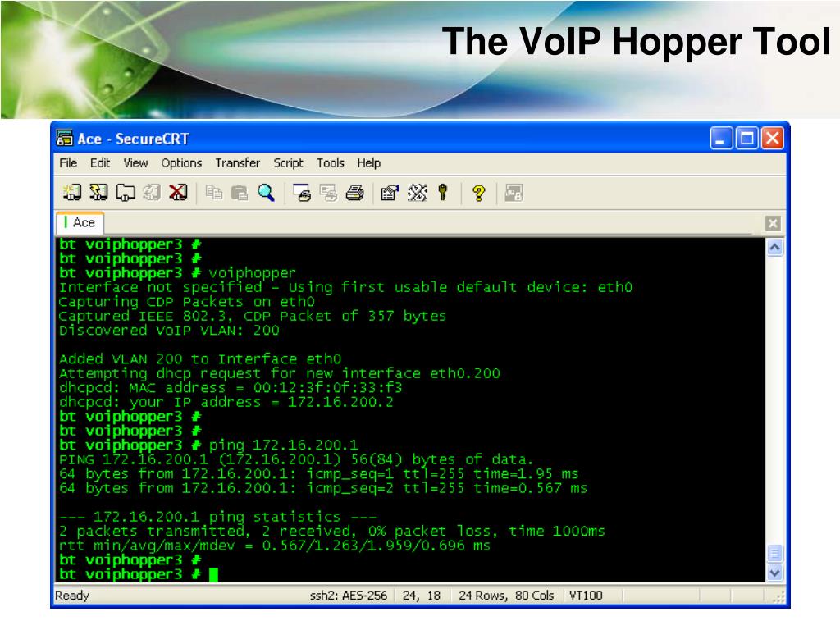
Task: Click the Find magnifier icon
Action: coord(266,192)
